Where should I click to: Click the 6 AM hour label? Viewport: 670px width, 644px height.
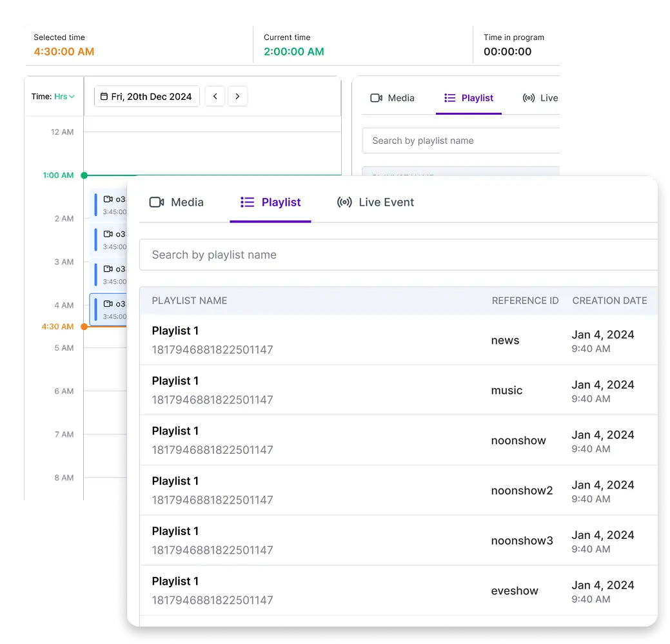point(64,391)
